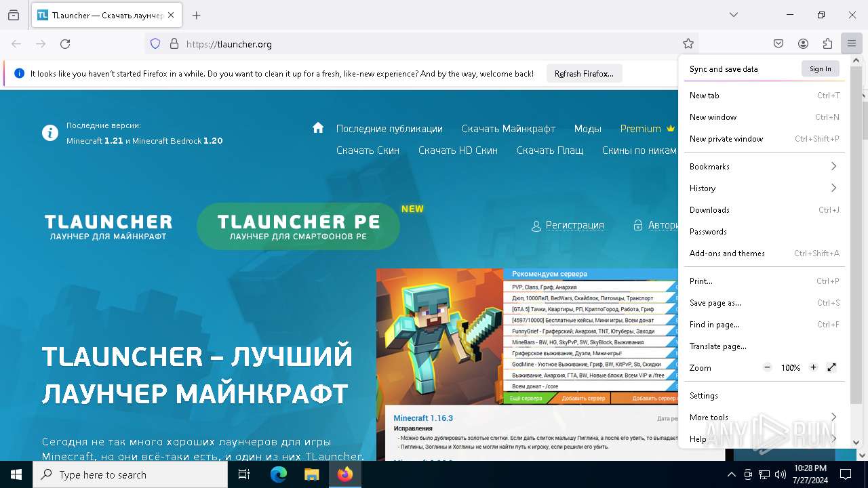Go back one page arrow
The image size is (868, 488).
point(16,44)
